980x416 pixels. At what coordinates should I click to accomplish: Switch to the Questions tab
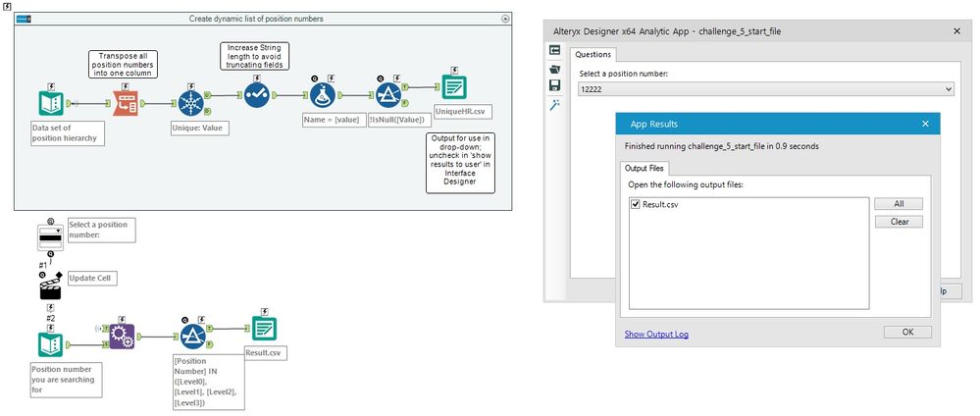[x=593, y=54]
